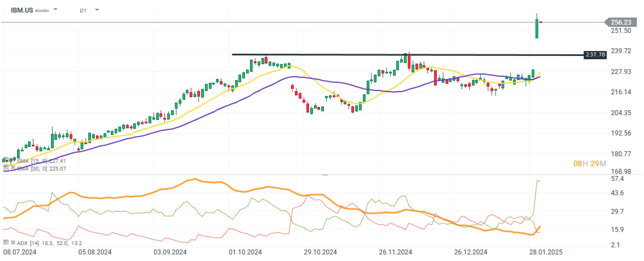Remove the SMA 30 indicator with X

click(x=13, y=167)
